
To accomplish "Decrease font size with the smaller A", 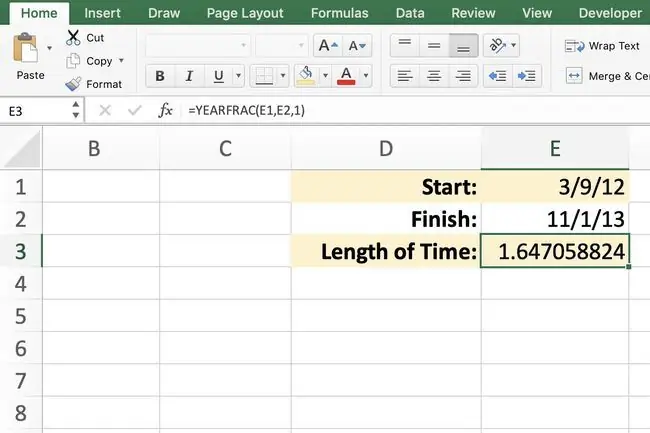I will pos(357,46).
